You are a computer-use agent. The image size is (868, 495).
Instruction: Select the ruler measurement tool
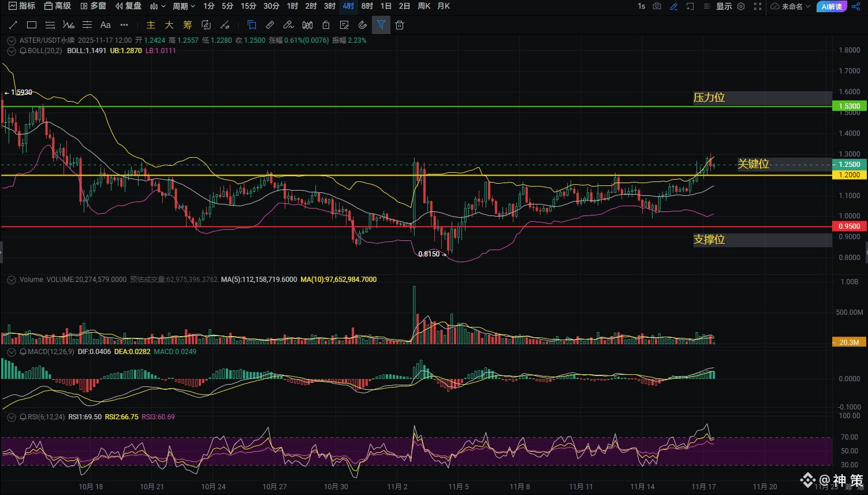click(x=270, y=25)
